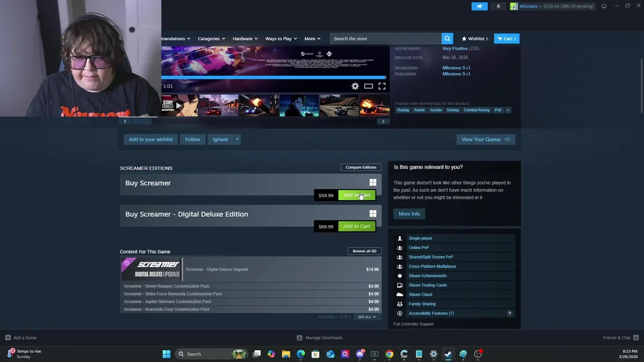Screen dimensions: 644x362
Task: Follow this game
Action: pyautogui.click(x=193, y=139)
